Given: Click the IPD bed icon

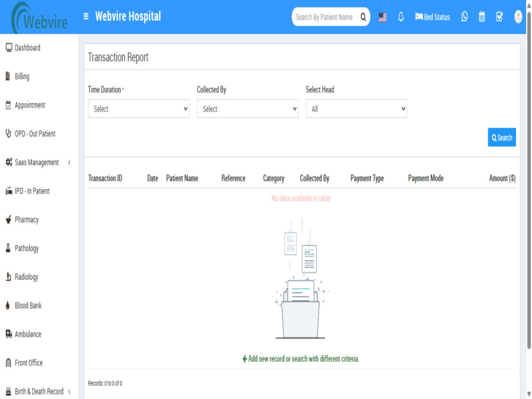Looking at the screenshot, I should point(9,191).
